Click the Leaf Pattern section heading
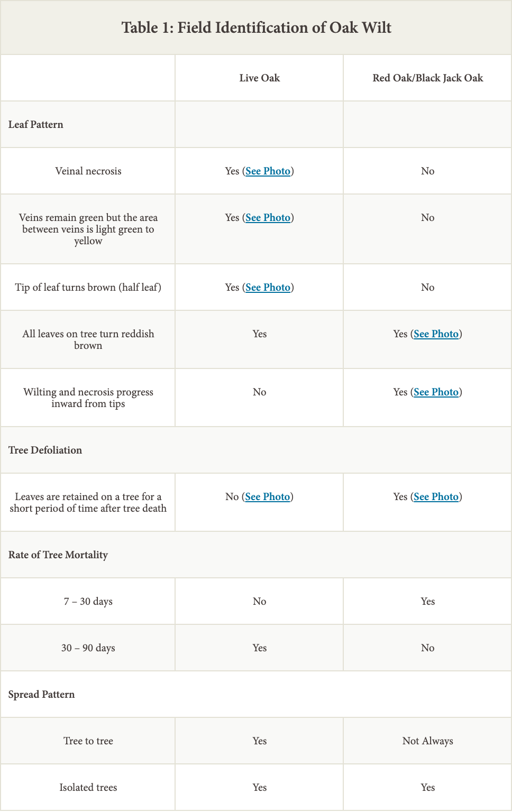The height and width of the screenshot is (812, 512). tap(36, 125)
